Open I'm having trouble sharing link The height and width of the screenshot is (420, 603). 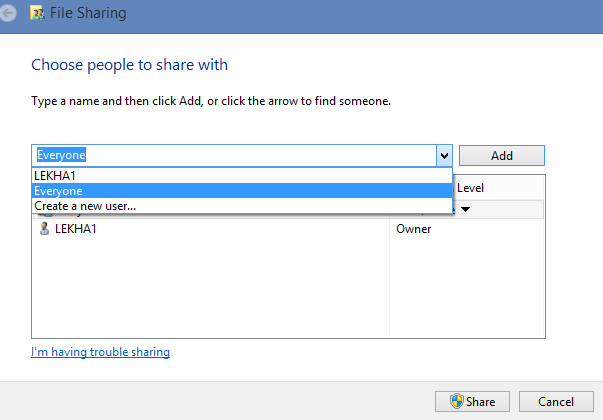[100, 352]
